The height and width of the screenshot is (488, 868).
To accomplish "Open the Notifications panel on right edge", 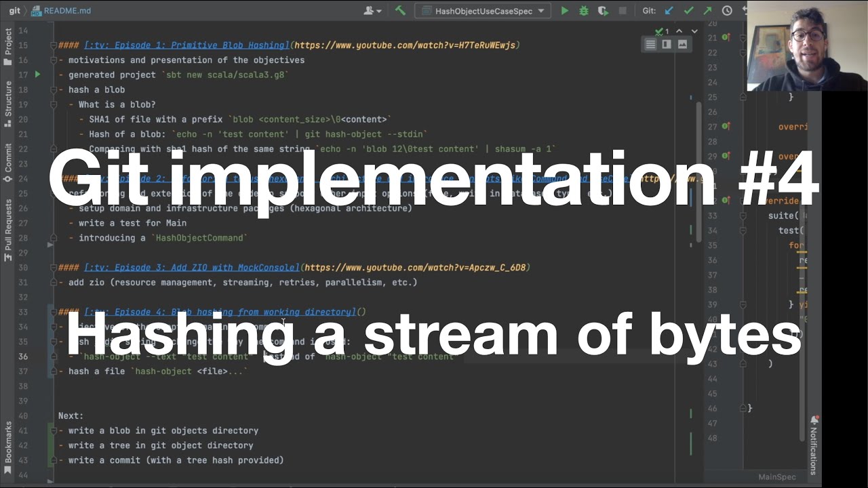I will coord(814,445).
